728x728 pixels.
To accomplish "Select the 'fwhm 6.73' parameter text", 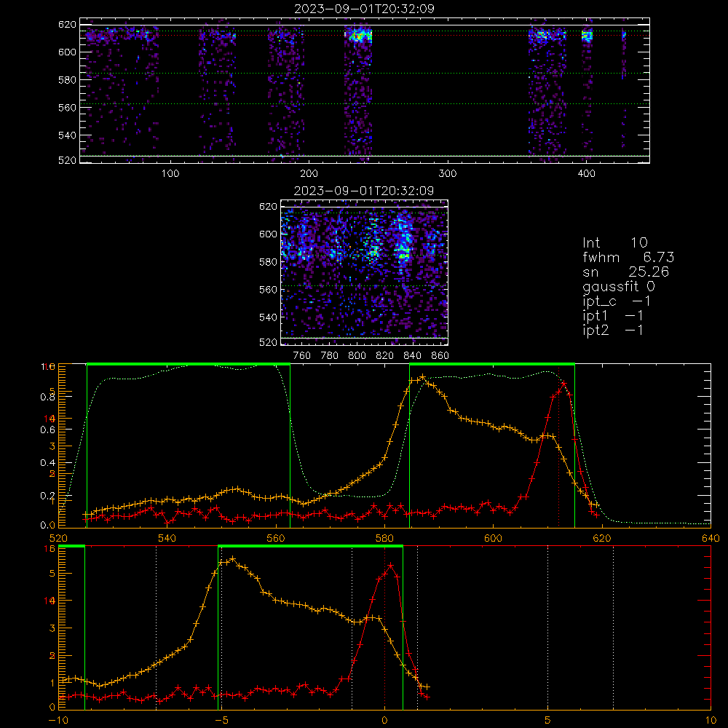I will [x=628, y=257].
